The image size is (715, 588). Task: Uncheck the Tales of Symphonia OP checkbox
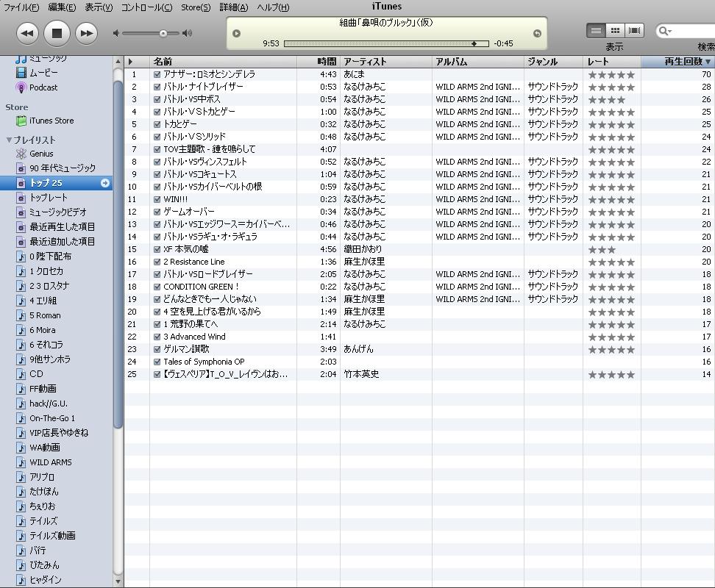click(157, 362)
